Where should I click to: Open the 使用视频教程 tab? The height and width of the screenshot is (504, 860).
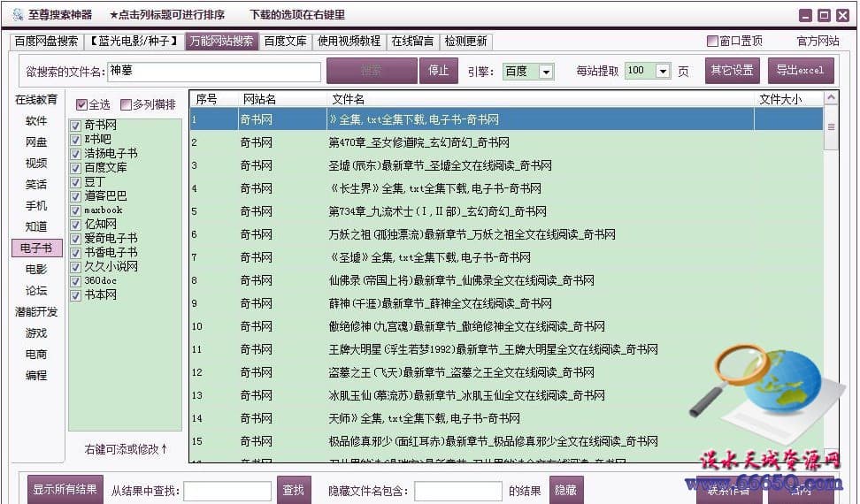349,41
